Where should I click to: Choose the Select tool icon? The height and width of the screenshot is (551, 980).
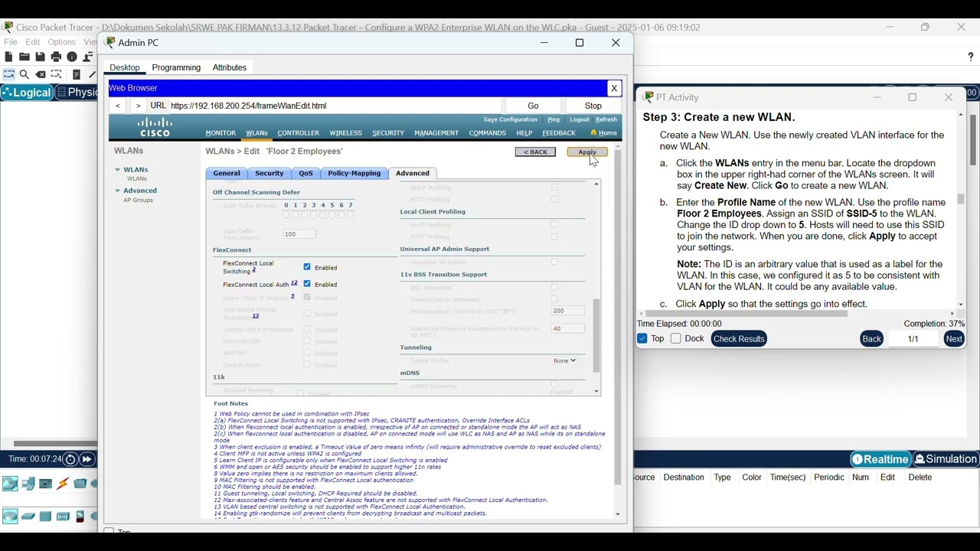tap(9, 75)
